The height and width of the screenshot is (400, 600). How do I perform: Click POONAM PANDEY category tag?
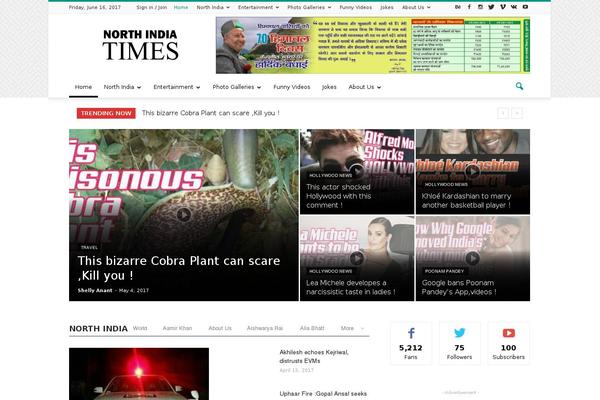pos(444,271)
